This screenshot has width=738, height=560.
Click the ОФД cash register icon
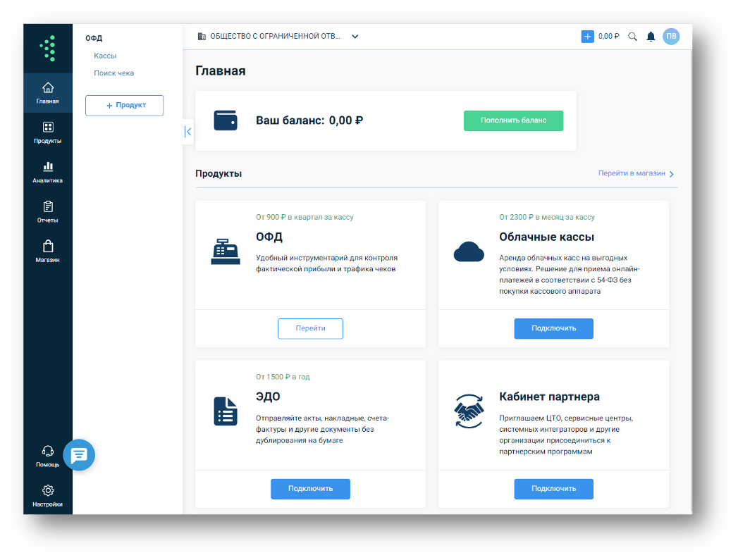[226, 251]
